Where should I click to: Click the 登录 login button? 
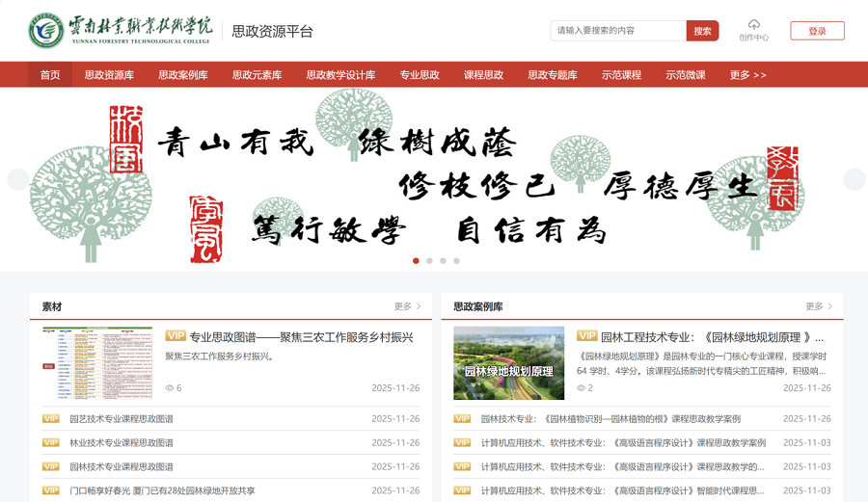click(x=817, y=31)
